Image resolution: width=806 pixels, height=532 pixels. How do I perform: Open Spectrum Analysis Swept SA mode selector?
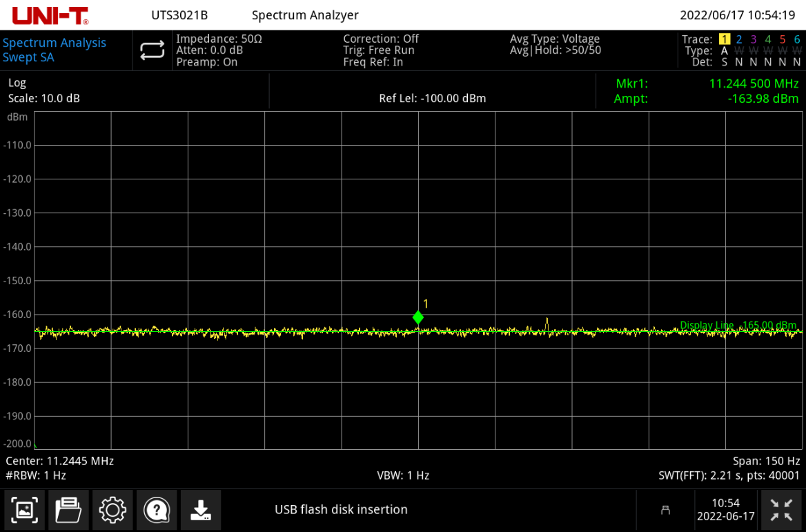[x=55, y=50]
